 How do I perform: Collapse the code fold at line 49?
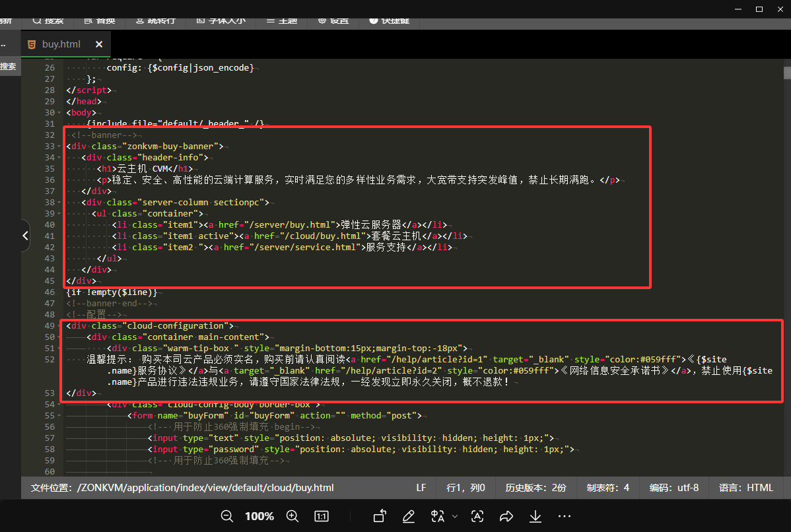pyautogui.click(x=59, y=326)
